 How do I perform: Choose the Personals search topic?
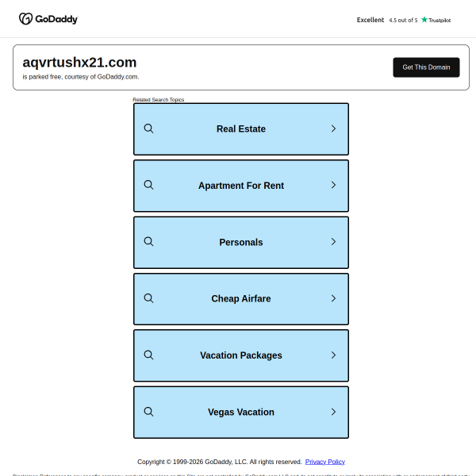coord(241,242)
